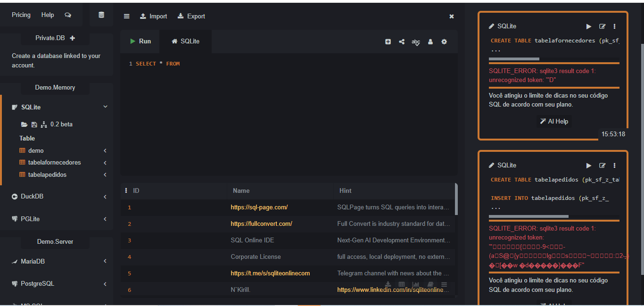Image resolution: width=644 pixels, height=306 pixels.
Task: Edit the tabelapedidos history card query
Action: click(602, 165)
